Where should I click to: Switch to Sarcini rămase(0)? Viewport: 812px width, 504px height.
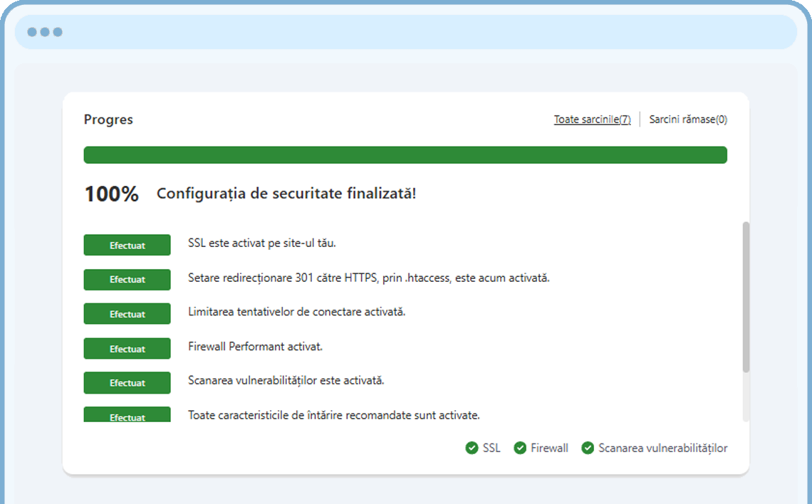688,119
